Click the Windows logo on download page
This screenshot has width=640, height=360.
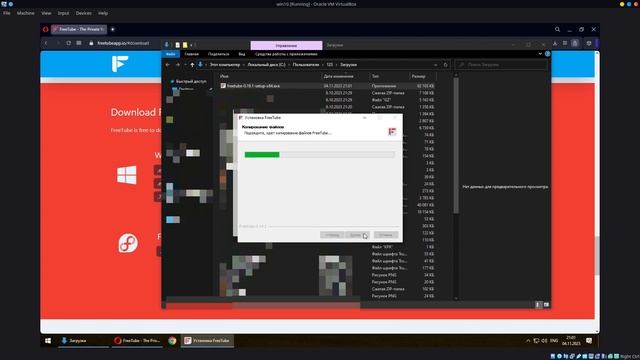pos(127,175)
